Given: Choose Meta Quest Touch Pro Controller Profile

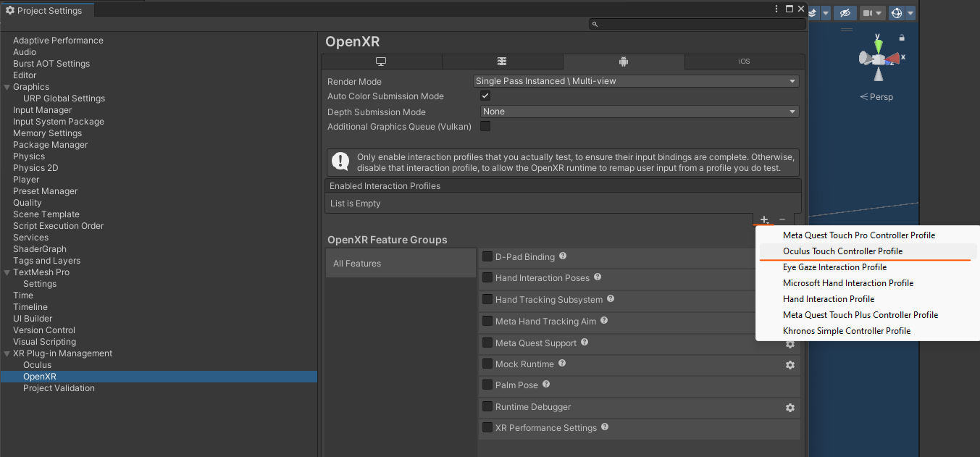Looking at the screenshot, I should pos(868,235).
